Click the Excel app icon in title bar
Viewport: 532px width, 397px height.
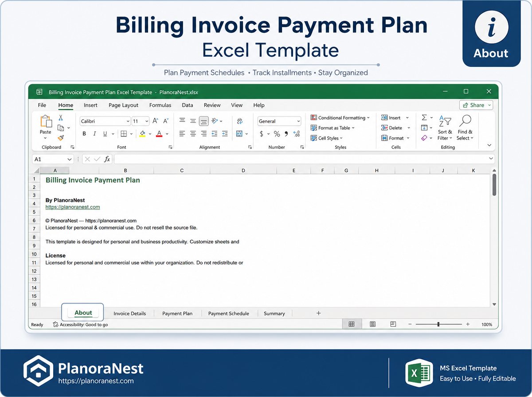39,92
